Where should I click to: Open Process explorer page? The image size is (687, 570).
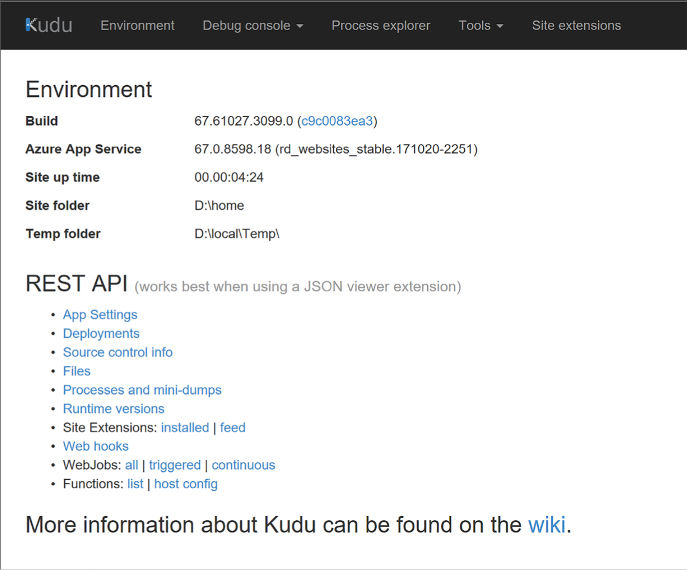click(x=381, y=25)
